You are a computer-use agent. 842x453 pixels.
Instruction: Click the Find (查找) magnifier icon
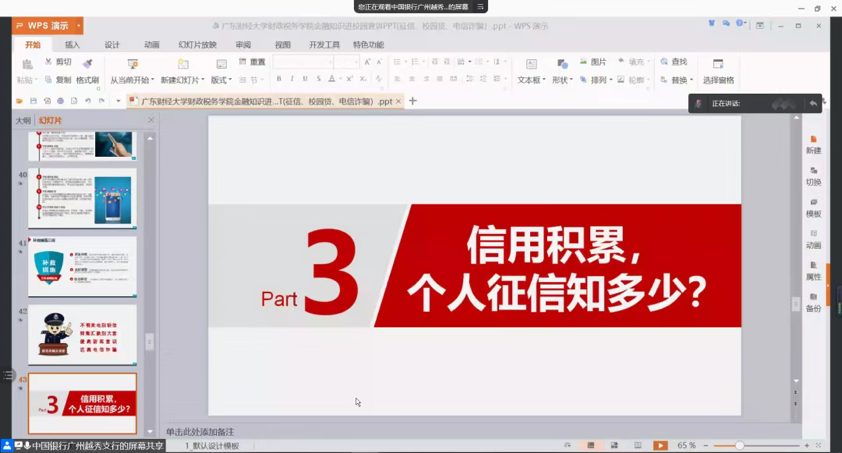(665, 62)
